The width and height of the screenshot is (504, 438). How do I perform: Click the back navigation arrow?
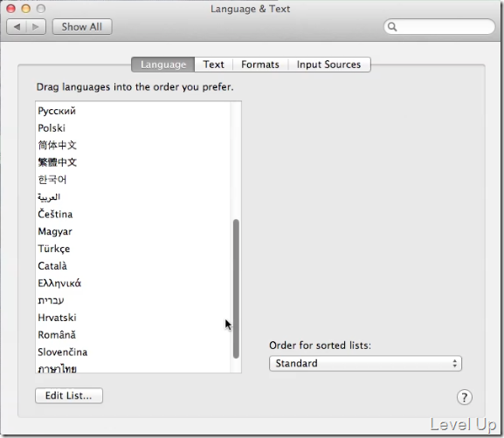pos(17,27)
